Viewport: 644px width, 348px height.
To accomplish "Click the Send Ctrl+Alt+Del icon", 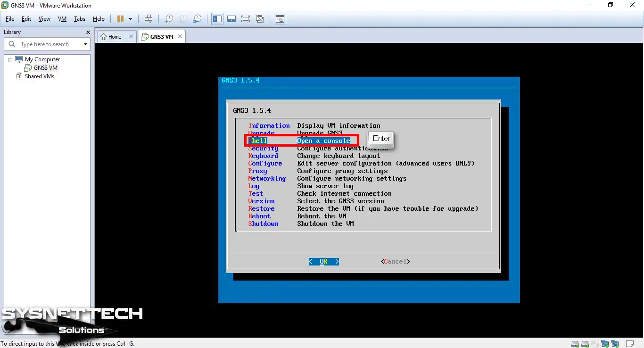I will pyautogui.click(x=149, y=19).
